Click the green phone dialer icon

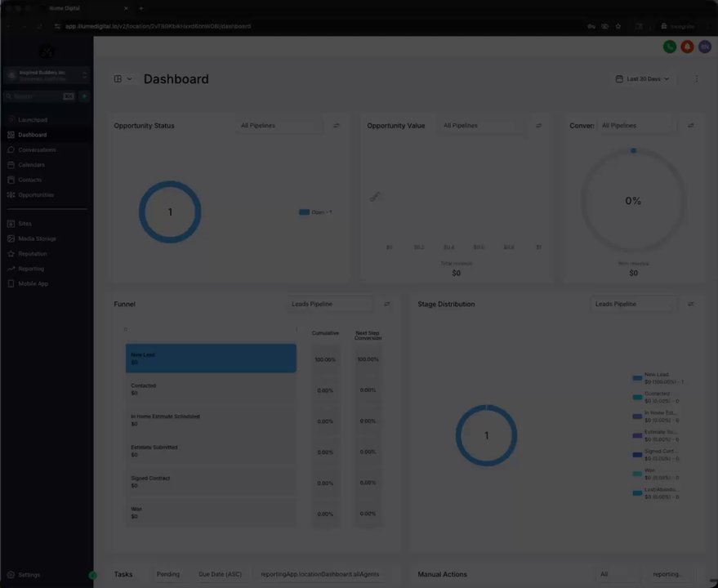pos(670,47)
